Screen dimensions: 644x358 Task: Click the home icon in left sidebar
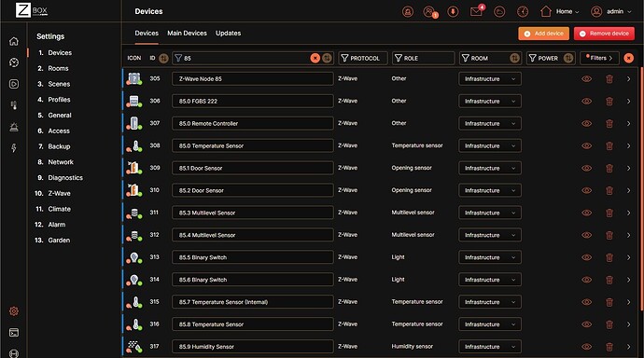coord(14,41)
